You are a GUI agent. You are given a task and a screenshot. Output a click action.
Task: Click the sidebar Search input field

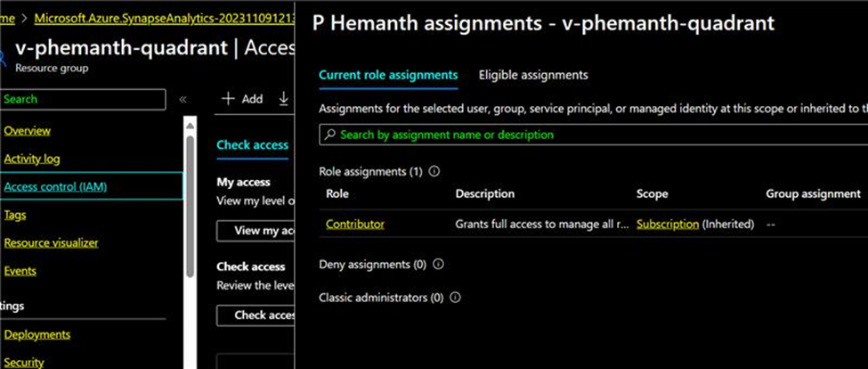83,99
